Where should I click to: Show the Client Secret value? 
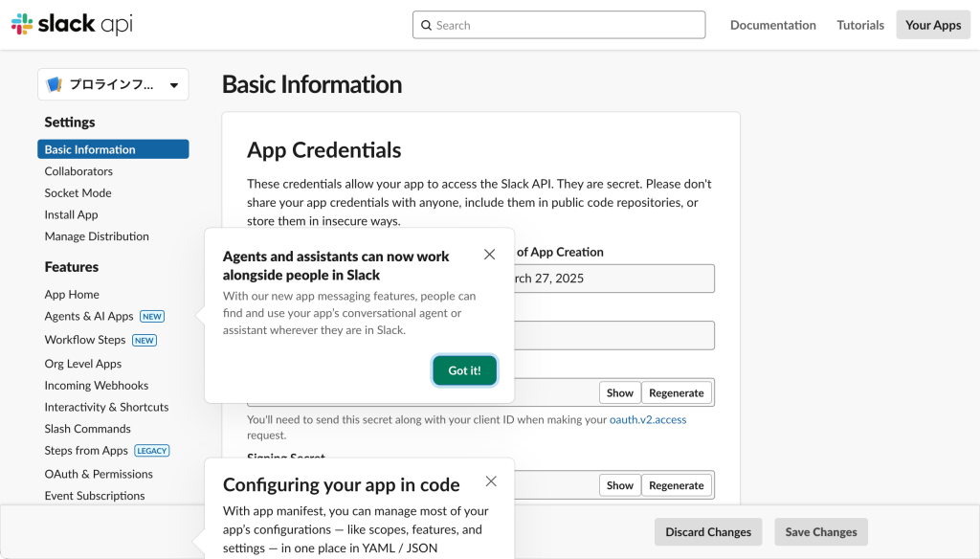[x=619, y=392]
